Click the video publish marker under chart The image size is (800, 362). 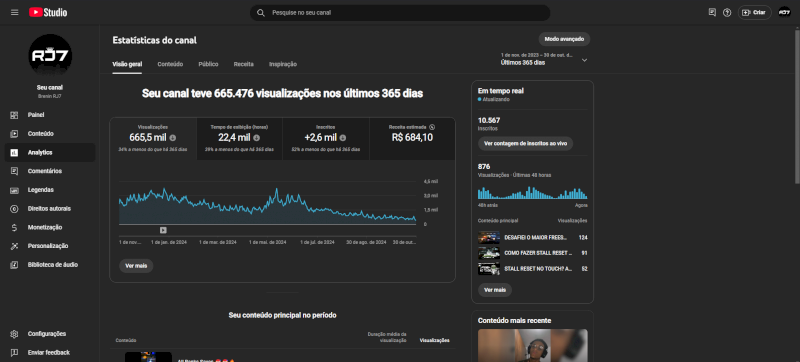point(163,230)
